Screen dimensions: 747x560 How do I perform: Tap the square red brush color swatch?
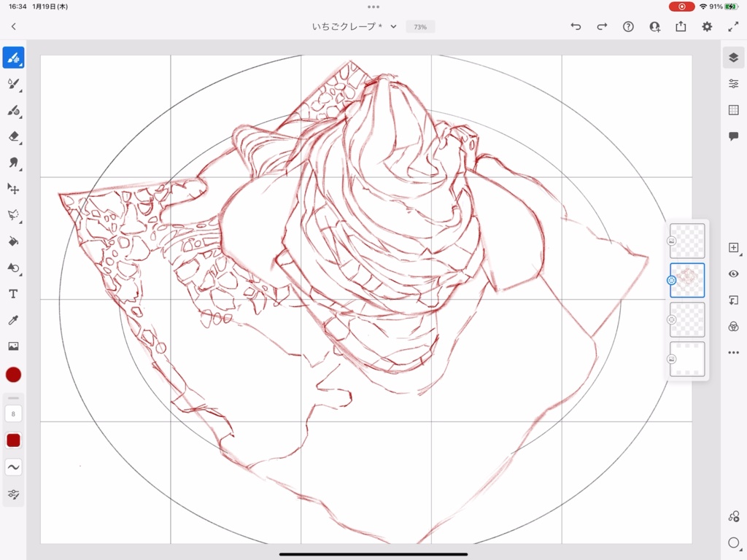point(13,440)
